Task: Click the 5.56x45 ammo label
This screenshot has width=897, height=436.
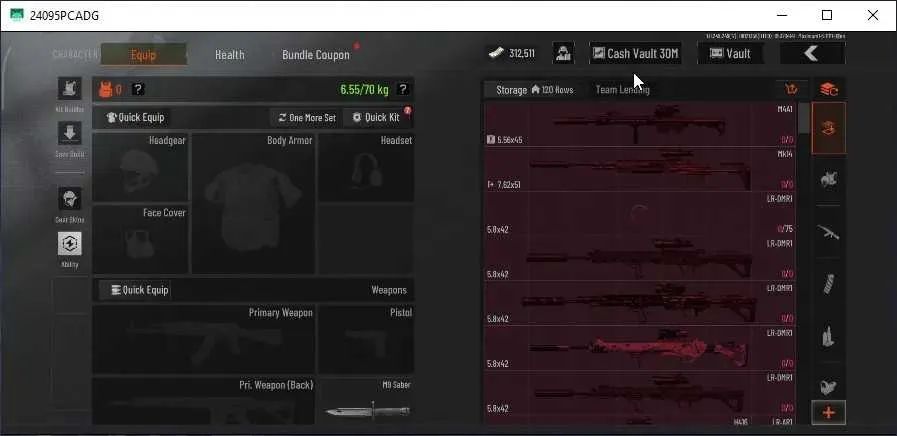Action: click(x=509, y=140)
